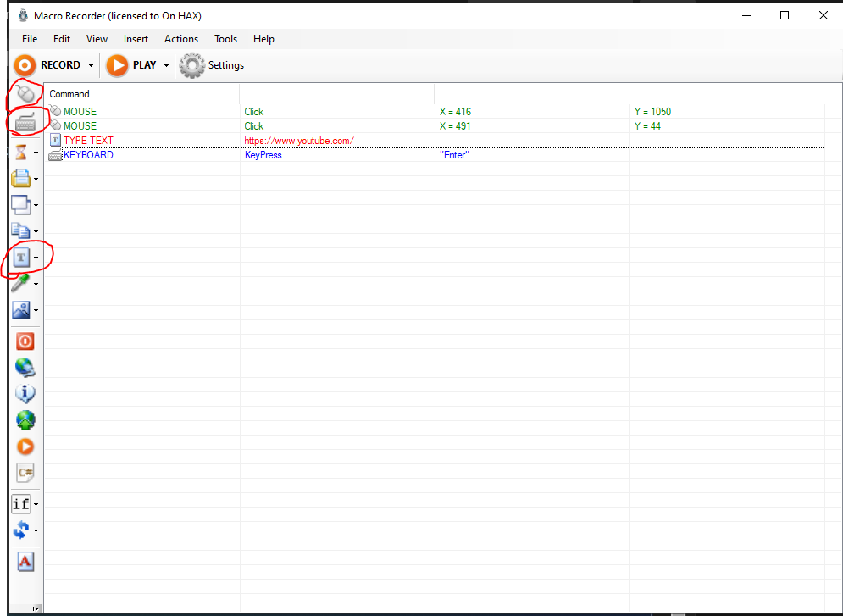843x616 pixels.
Task: Add a wait command with hourglass icon
Action: 20,153
